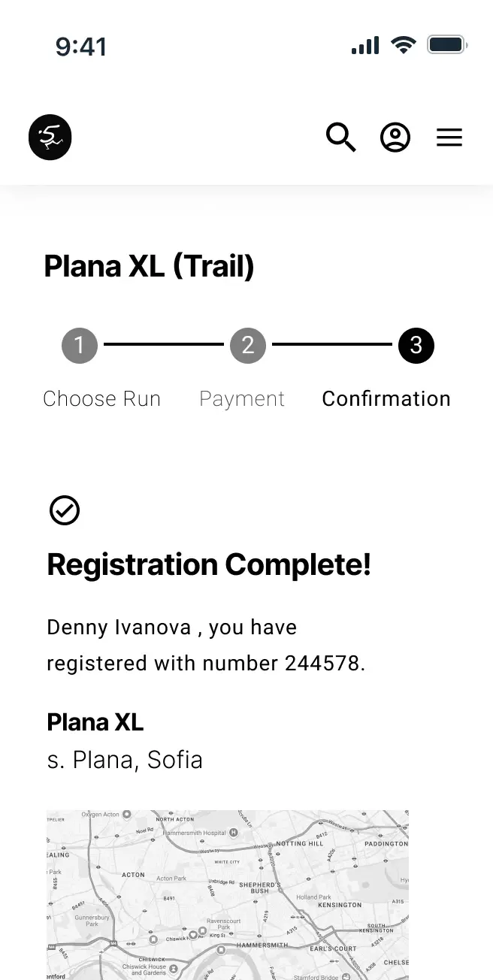The width and height of the screenshot is (493, 980).
Task: Tap the cellular signal bars icon
Action: click(x=365, y=46)
